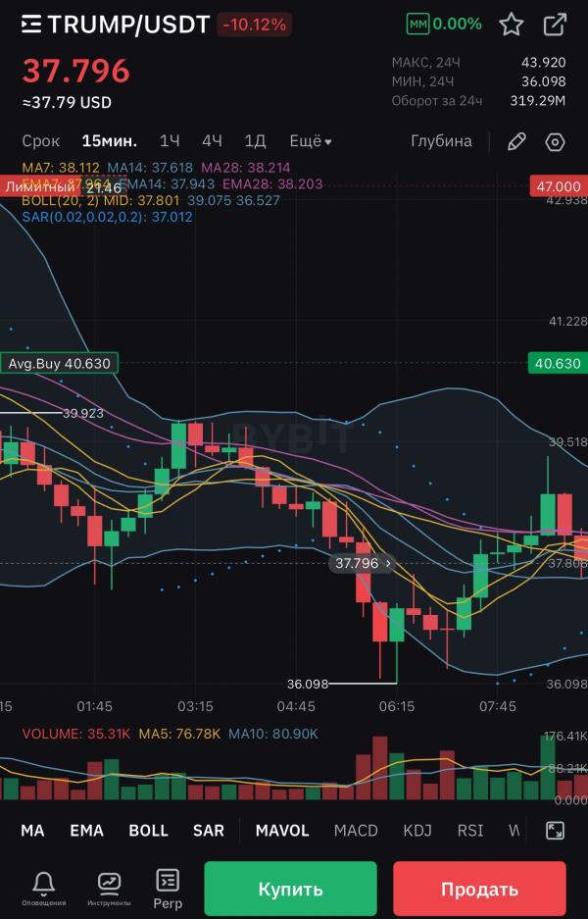Add pair to favorites with star icon
The image size is (588, 919).
pyautogui.click(x=511, y=25)
